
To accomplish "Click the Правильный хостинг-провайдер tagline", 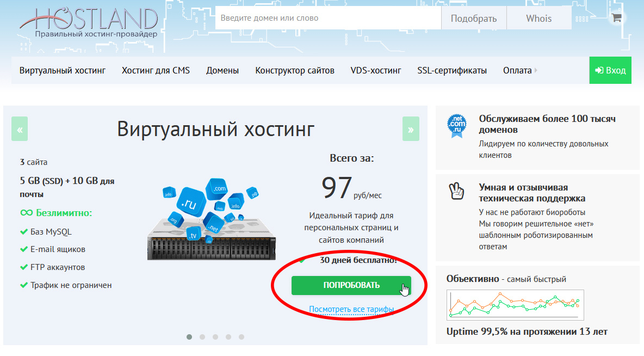I will pyautogui.click(x=96, y=34).
